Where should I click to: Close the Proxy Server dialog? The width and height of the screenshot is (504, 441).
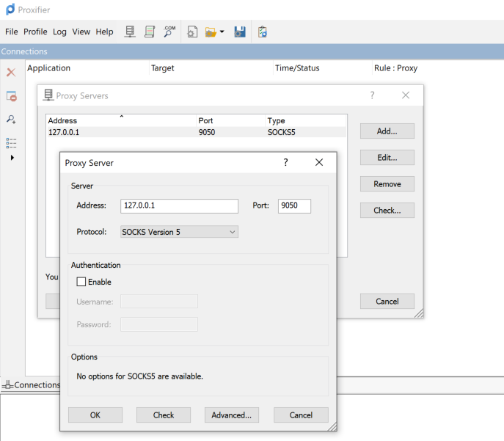coord(319,162)
